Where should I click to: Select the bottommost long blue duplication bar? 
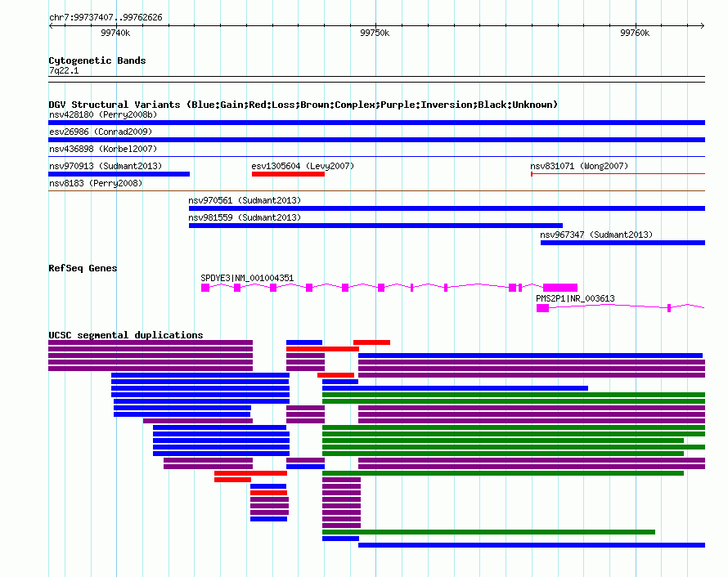pyautogui.click(x=532, y=545)
